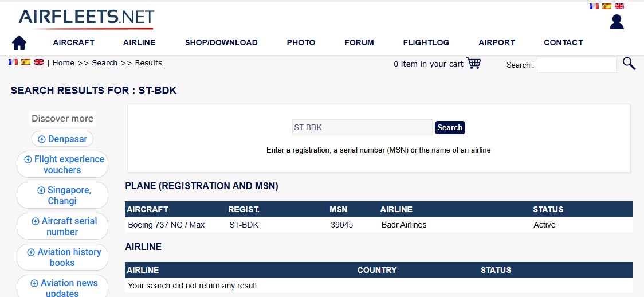
Task: Open the AIRCRAFT menu
Action: 73,42
